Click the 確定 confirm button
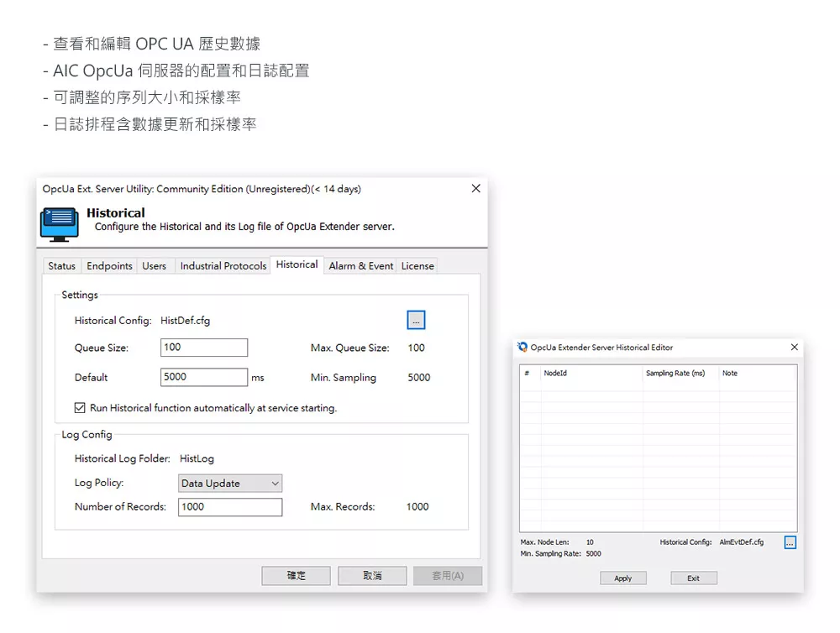The height and width of the screenshot is (633, 840). 296,576
